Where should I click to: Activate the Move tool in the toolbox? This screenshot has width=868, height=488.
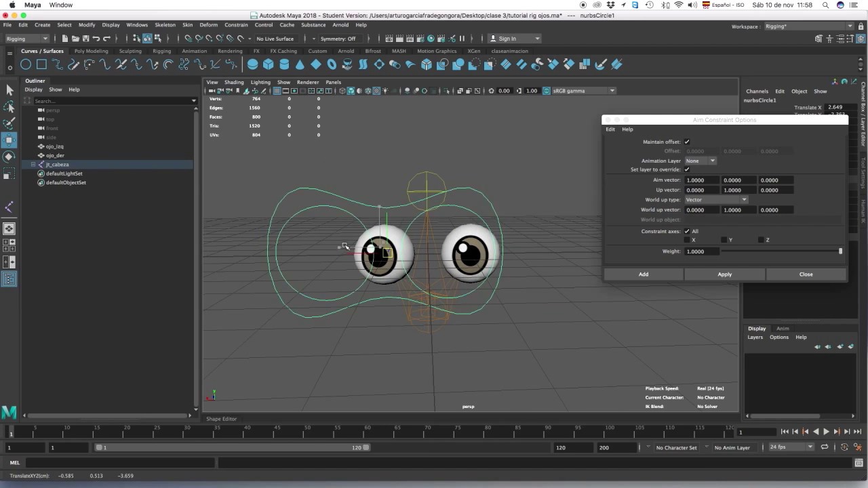9,141
